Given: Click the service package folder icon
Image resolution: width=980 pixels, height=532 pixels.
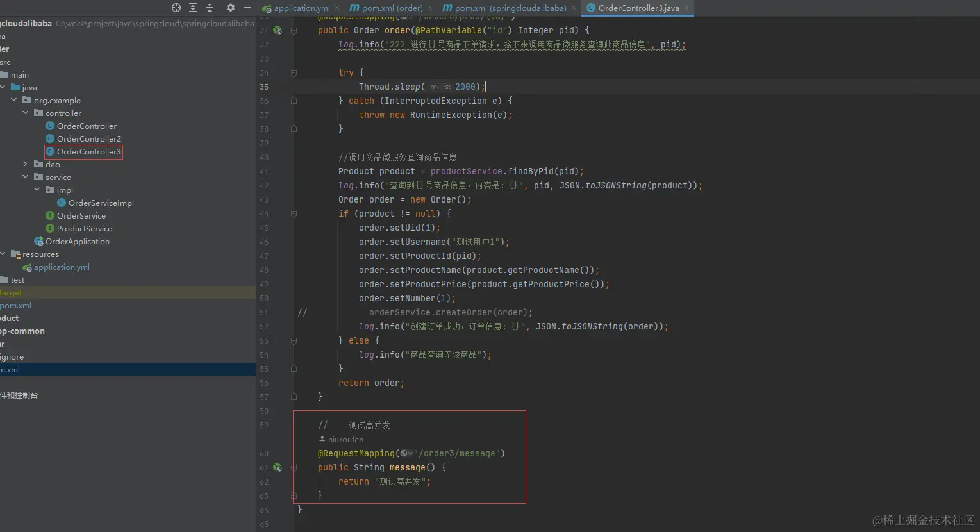Looking at the screenshot, I should click(x=38, y=178).
